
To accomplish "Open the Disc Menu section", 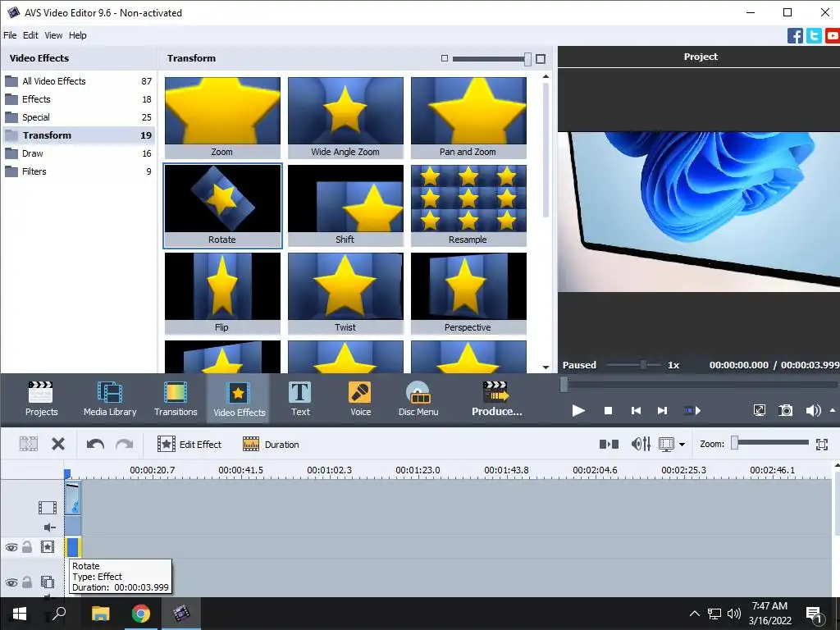I will click(418, 399).
